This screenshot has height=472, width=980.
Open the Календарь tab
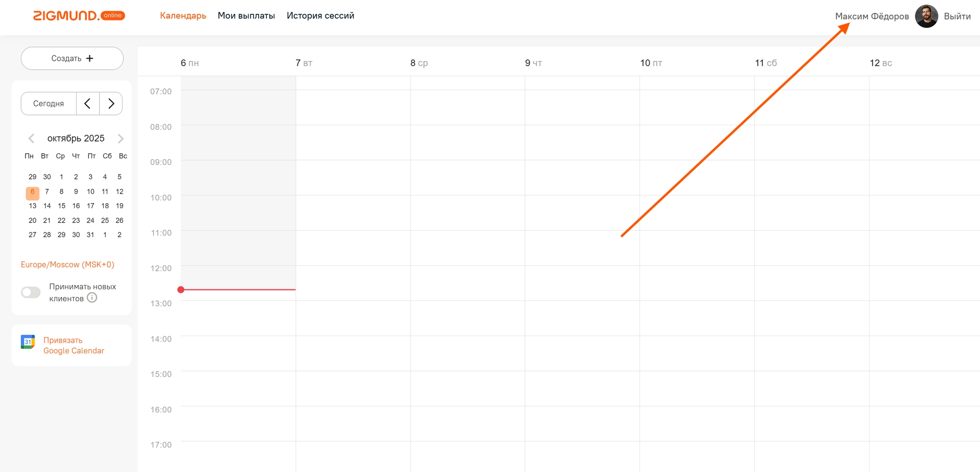pyautogui.click(x=183, y=16)
